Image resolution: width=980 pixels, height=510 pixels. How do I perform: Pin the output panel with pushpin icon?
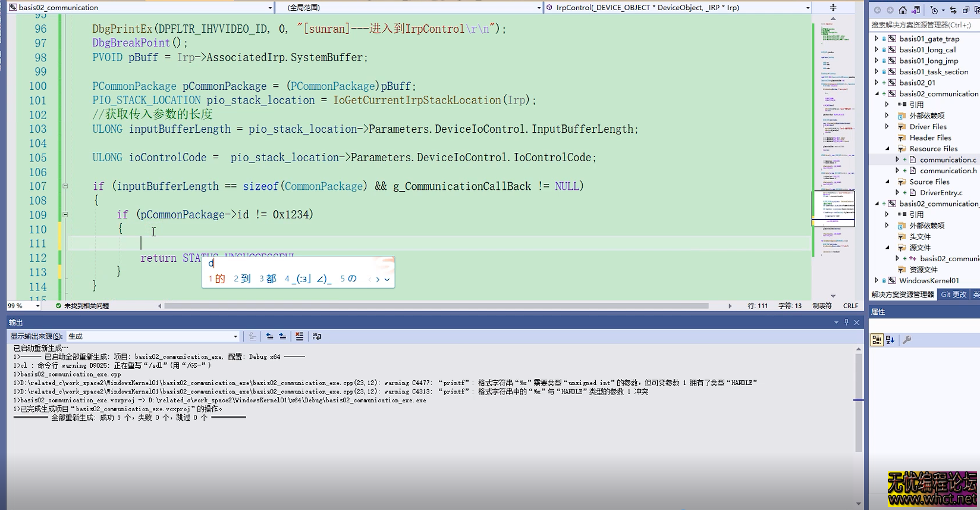[846, 322]
